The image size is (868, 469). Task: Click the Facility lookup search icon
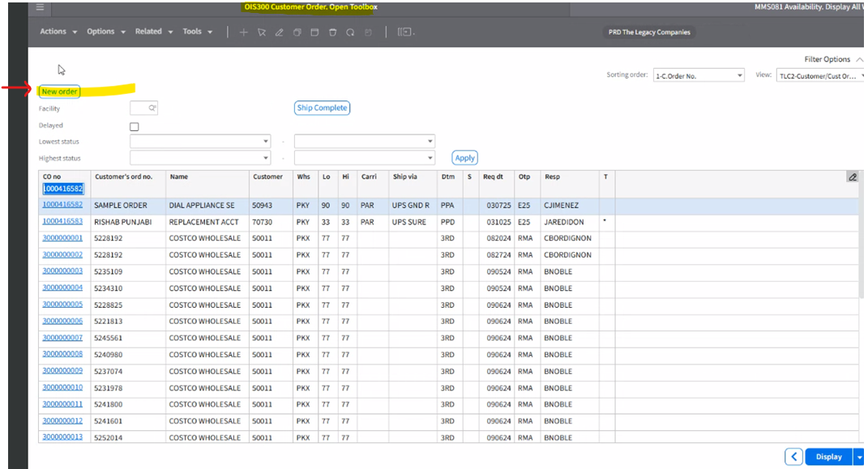tap(152, 108)
